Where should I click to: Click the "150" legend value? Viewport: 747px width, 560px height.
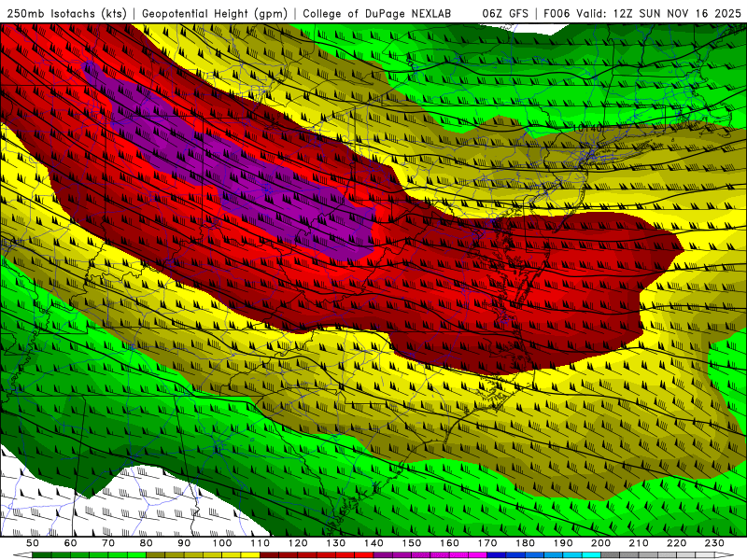click(411, 543)
